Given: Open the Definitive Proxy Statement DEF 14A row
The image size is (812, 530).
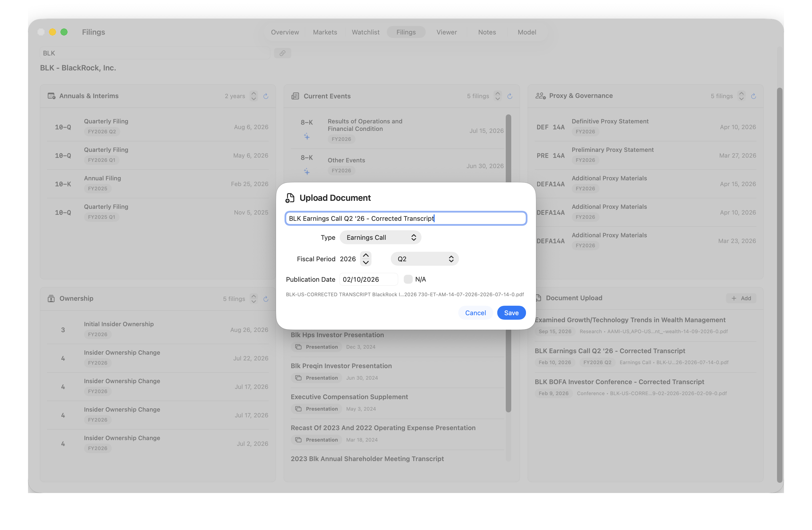Looking at the screenshot, I should pos(645,127).
